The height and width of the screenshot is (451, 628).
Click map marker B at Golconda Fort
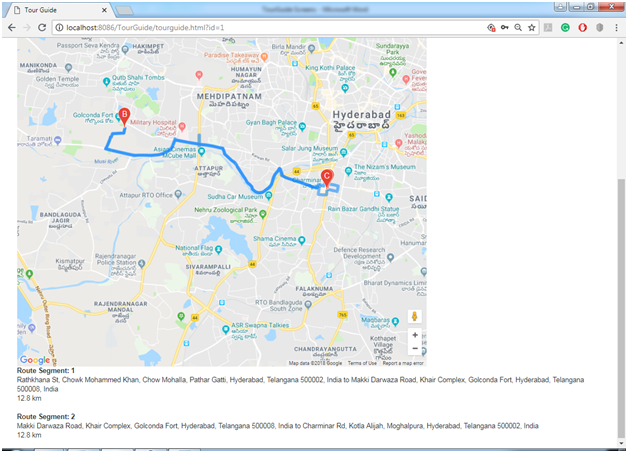pyautogui.click(x=125, y=117)
